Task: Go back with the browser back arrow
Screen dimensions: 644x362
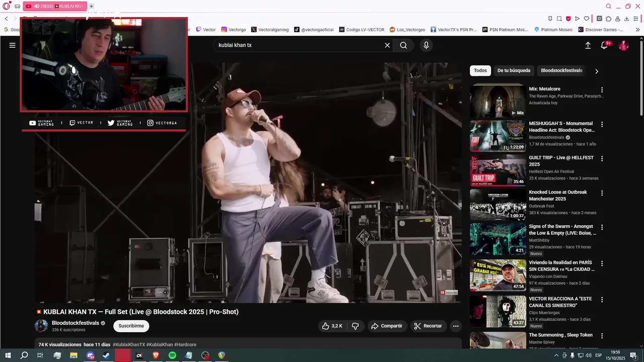Action: [x=6, y=19]
